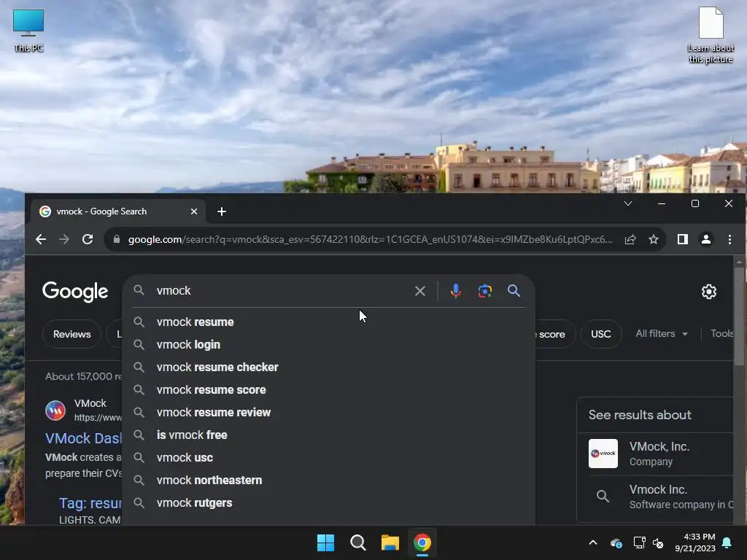
Task: Select 'Learn about this picture' desktop icon
Action: (711, 35)
